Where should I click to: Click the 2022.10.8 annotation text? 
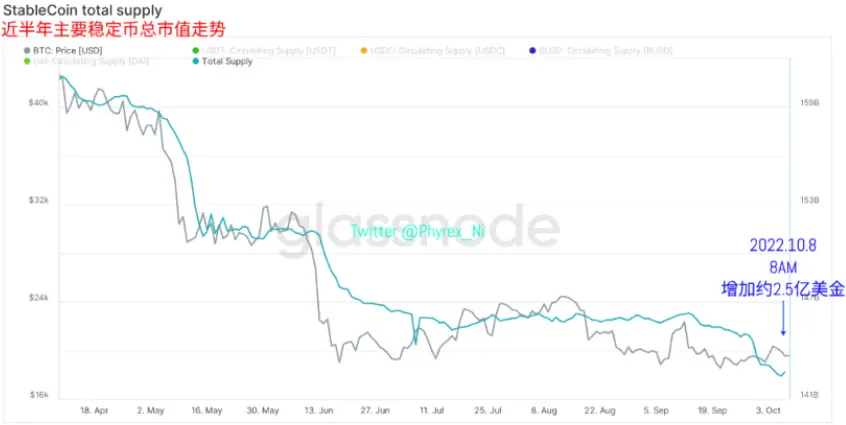783,245
